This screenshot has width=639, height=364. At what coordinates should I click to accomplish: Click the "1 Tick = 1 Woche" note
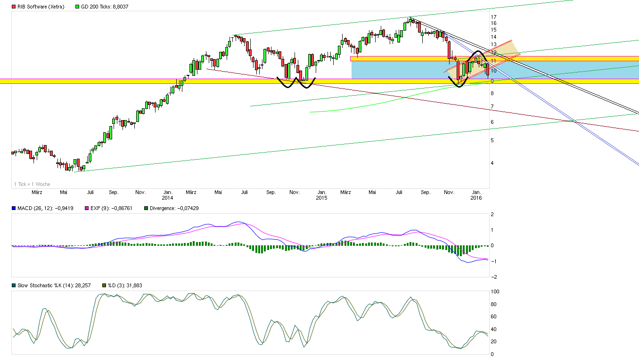[32, 184]
